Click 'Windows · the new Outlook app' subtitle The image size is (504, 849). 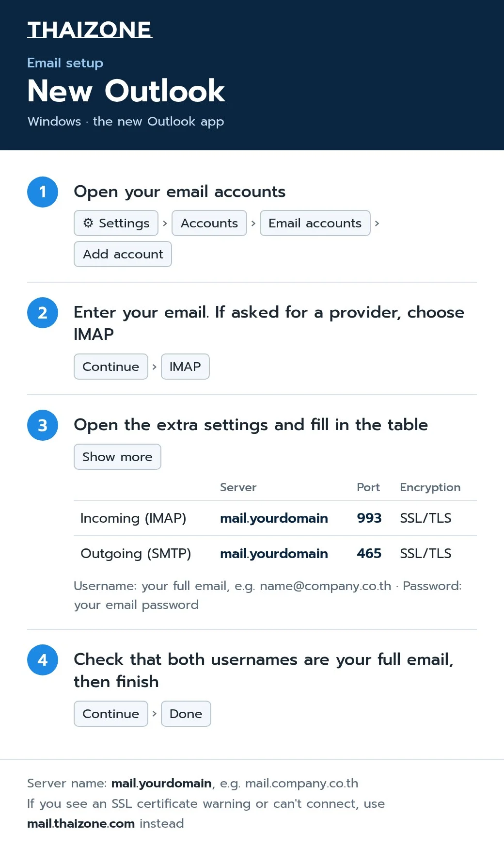click(126, 121)
